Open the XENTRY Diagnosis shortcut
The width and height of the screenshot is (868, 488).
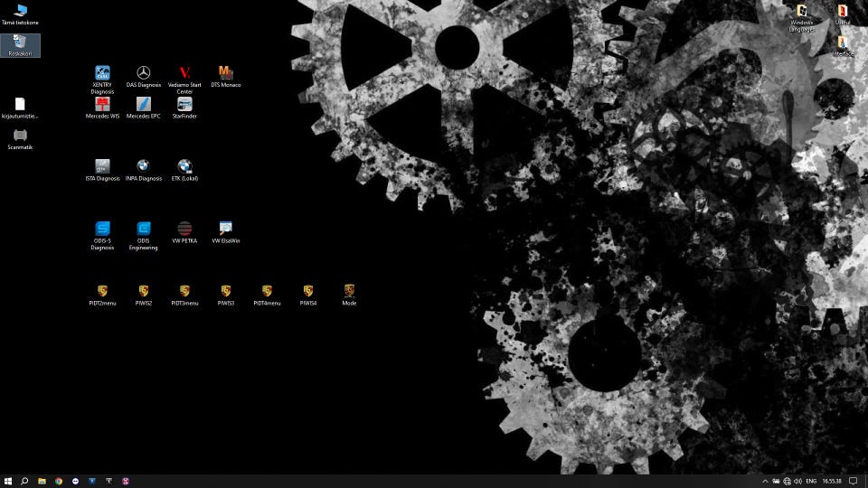[102, 80]
